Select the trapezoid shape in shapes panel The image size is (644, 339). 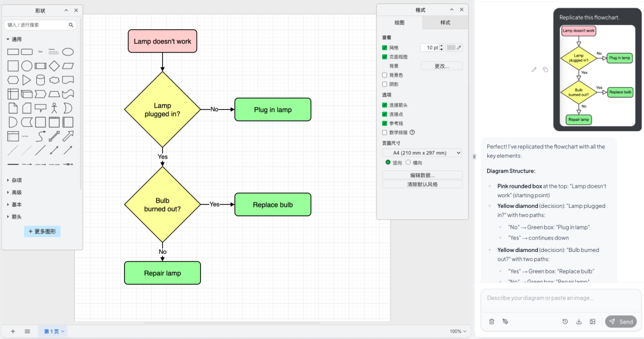click(54, 94)
